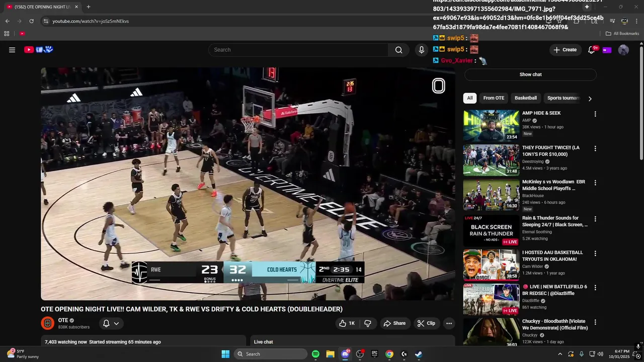Image resolution: width=644 pixels, height=362 pixels.
Task: Select the Basketball filter chip
Action: pyautogui.click(x=526, y=98)
